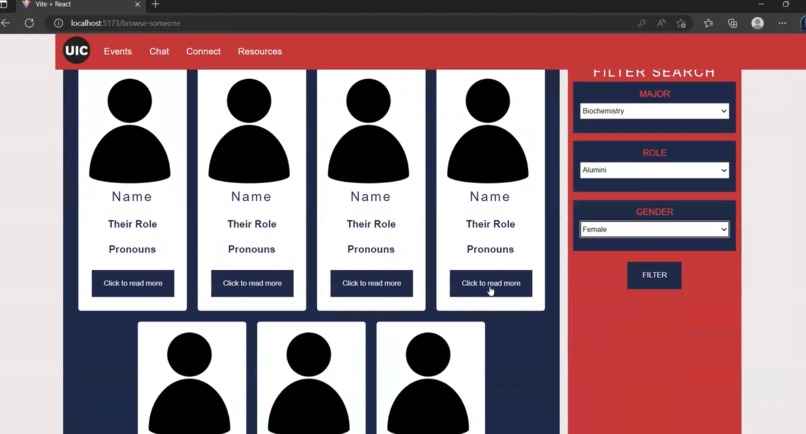The height and width of the screenshot is (434, 806).
Task: Click the bottom-row middle profile avatar
Action: 308,383
